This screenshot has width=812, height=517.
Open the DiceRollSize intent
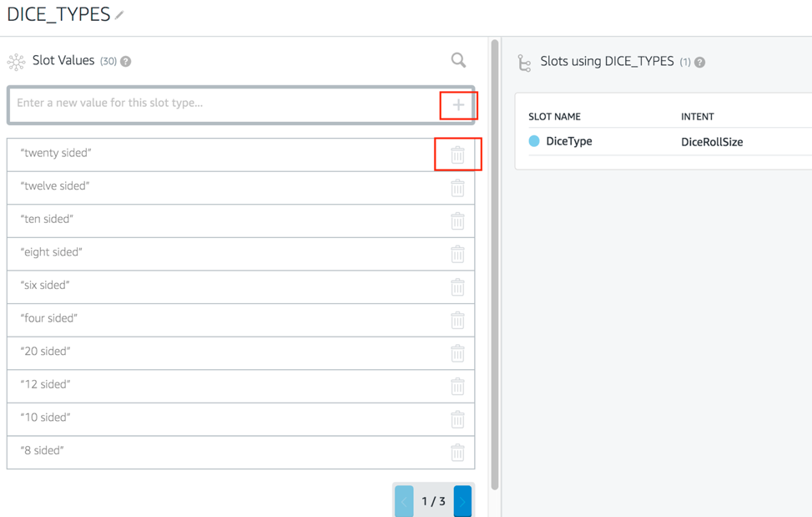(712, 142)
